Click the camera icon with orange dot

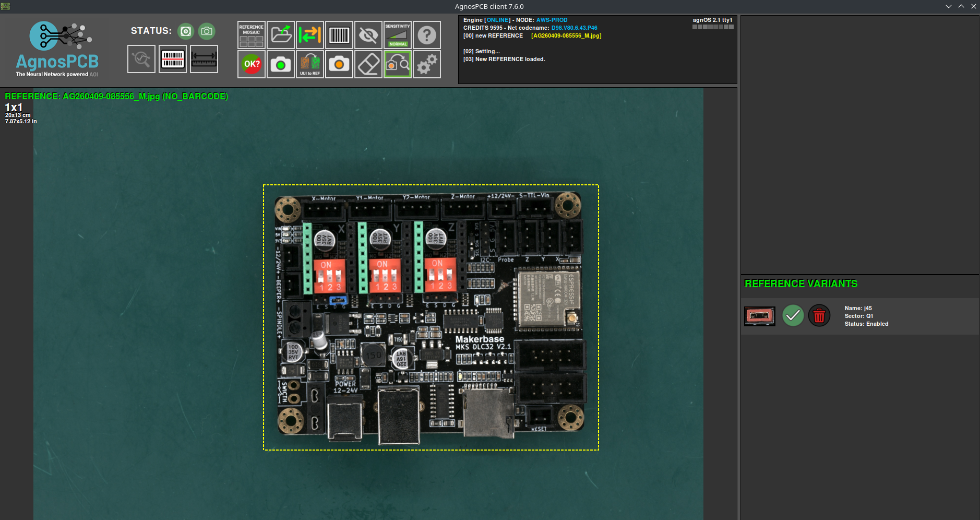(339, 64)
